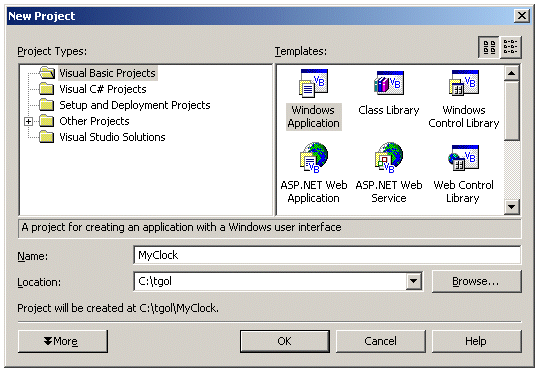Select the Web Control Library template icon
The height and width of the screenshot is (373, 540).
click(464, 158)
